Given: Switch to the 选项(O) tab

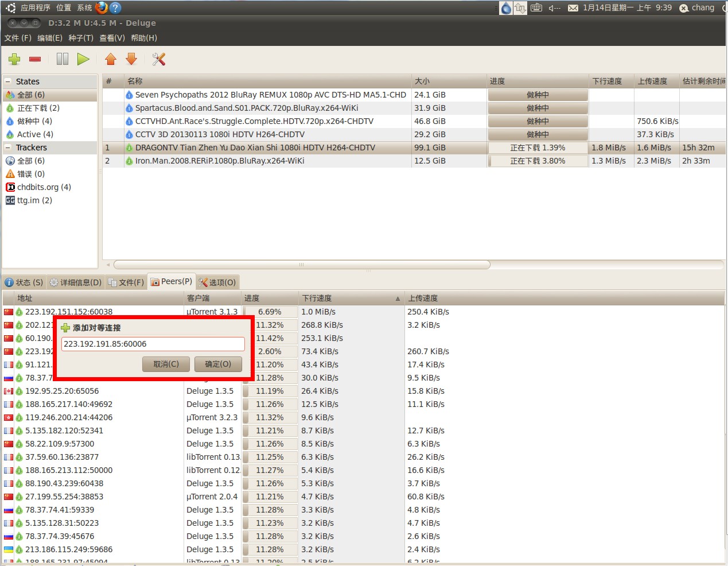Looking at the screenshot, I should (x=217, y=282).
